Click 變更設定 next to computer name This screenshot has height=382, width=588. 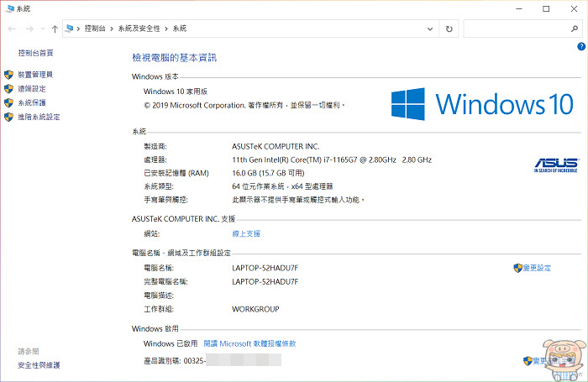coord(537,268)
